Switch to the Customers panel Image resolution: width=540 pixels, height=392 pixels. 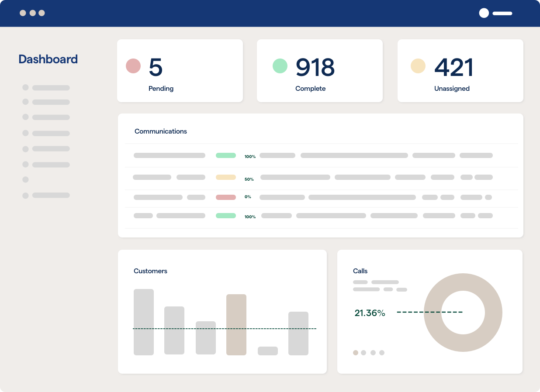click(150, 271)
